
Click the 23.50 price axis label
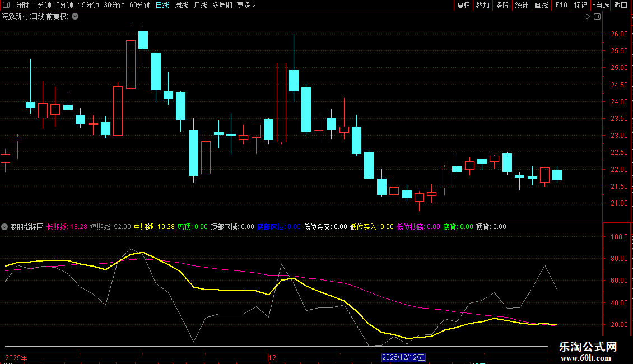619,119
